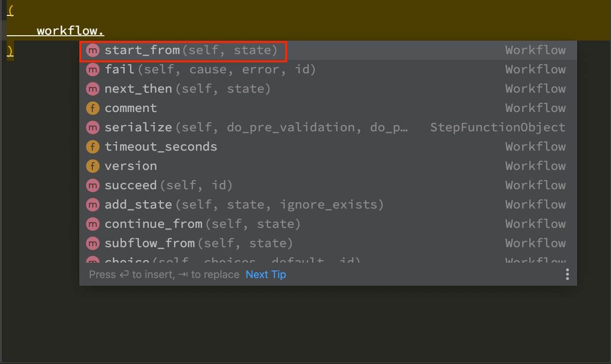Click the StepFunctionObject return type label

coord(497,127)
